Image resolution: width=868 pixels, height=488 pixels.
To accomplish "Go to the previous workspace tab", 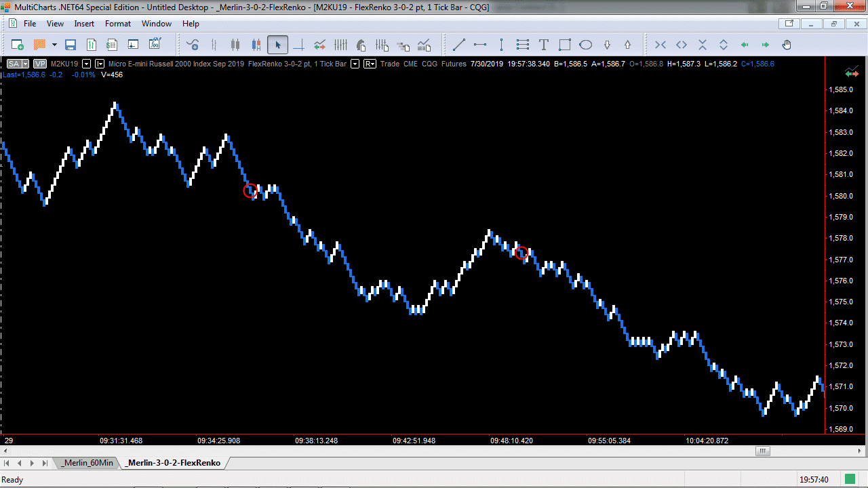I will [x=20, y=463].
